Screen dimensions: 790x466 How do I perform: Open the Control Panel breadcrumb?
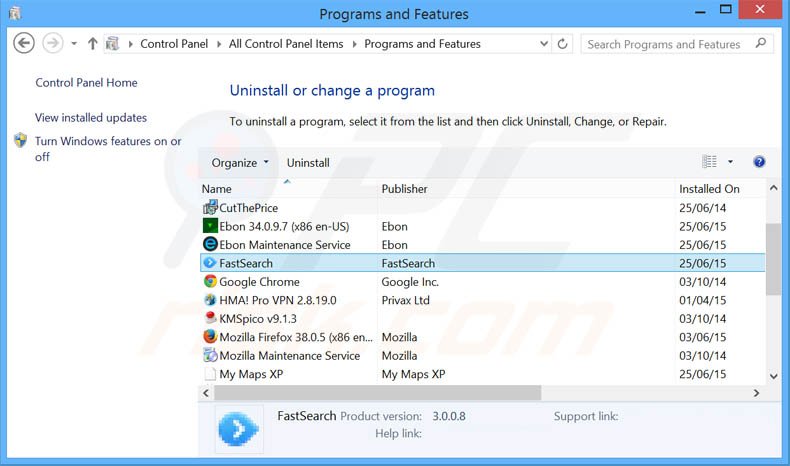[x=174, y=44]
